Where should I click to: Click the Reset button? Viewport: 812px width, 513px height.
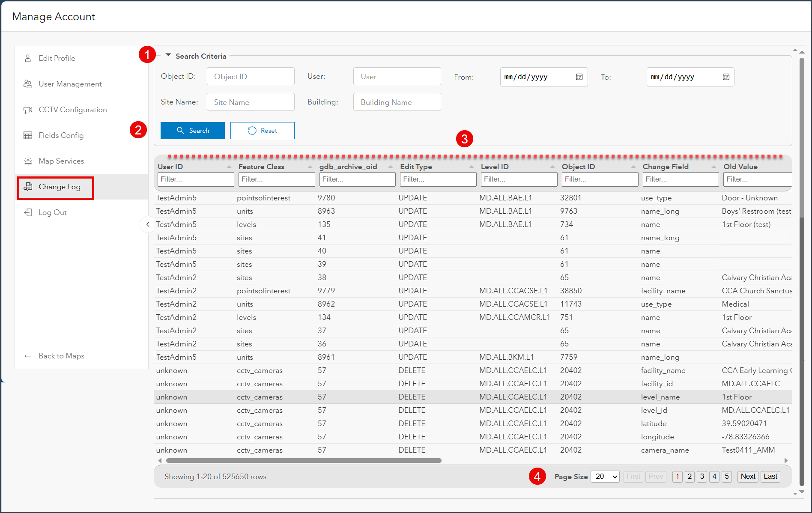(263, 131)
